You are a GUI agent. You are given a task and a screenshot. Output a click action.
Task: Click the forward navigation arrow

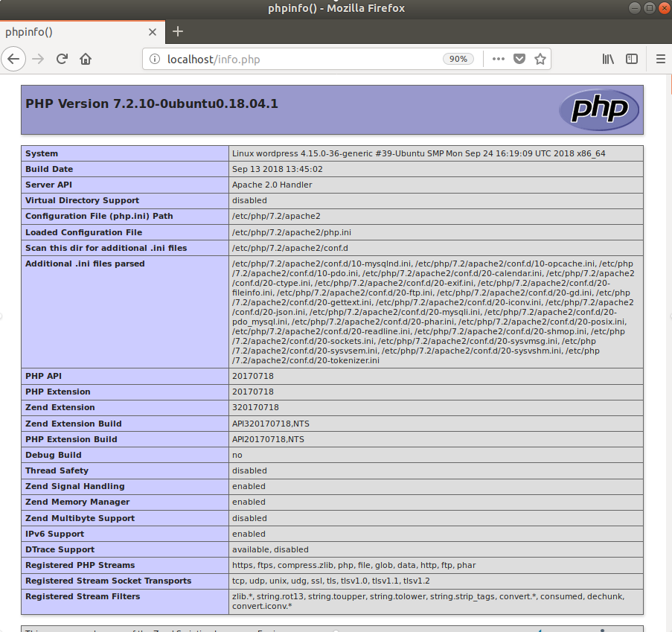click(x=38, y=59)
